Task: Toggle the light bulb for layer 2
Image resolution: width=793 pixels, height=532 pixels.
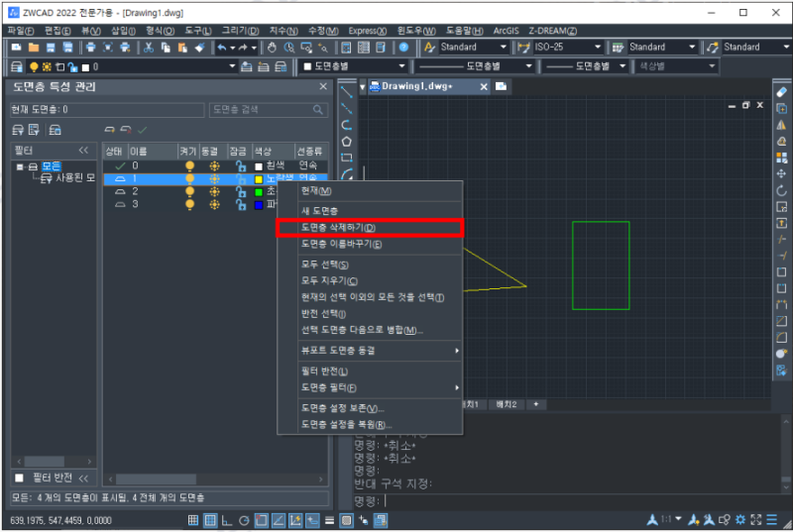Action: [189, 191]
